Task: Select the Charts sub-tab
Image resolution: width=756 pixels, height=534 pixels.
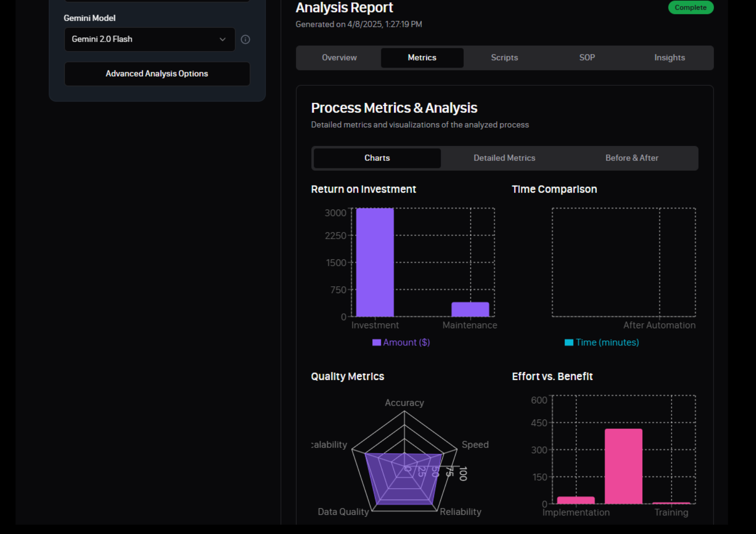Action: [x=377, y=158]
